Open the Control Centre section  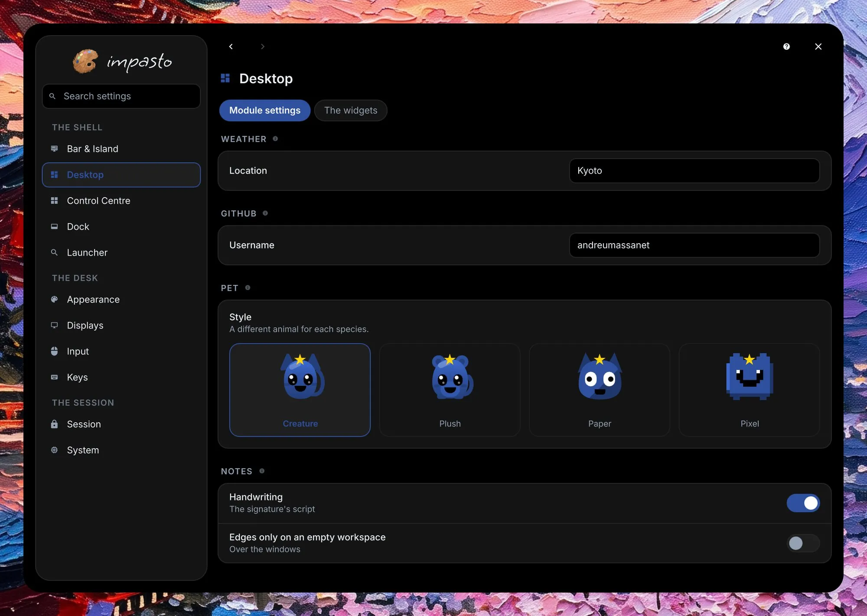click(121, 201)
